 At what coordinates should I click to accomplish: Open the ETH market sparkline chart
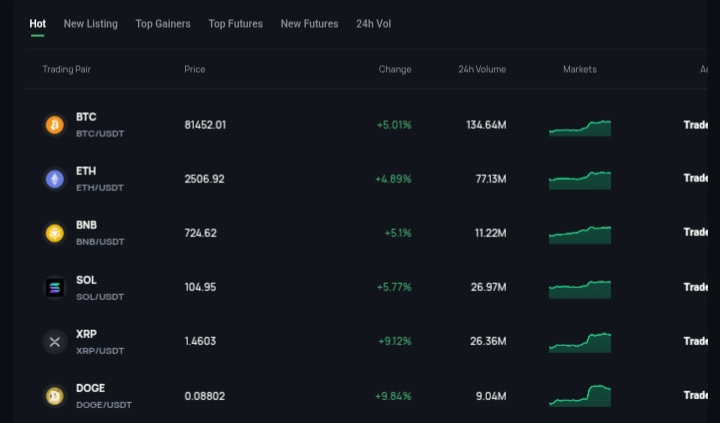pos(580,180)
